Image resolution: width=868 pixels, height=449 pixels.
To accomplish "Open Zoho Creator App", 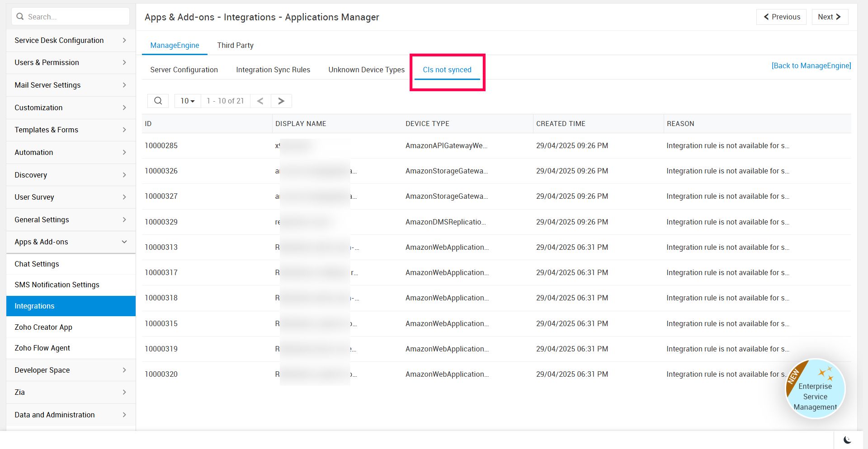I will click(71, 327).
